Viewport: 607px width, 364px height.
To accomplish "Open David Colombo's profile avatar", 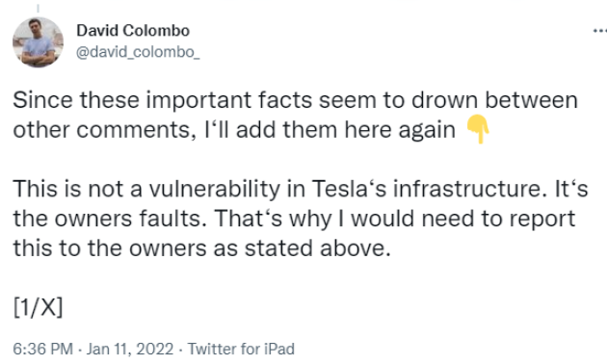I will [38, 42].
